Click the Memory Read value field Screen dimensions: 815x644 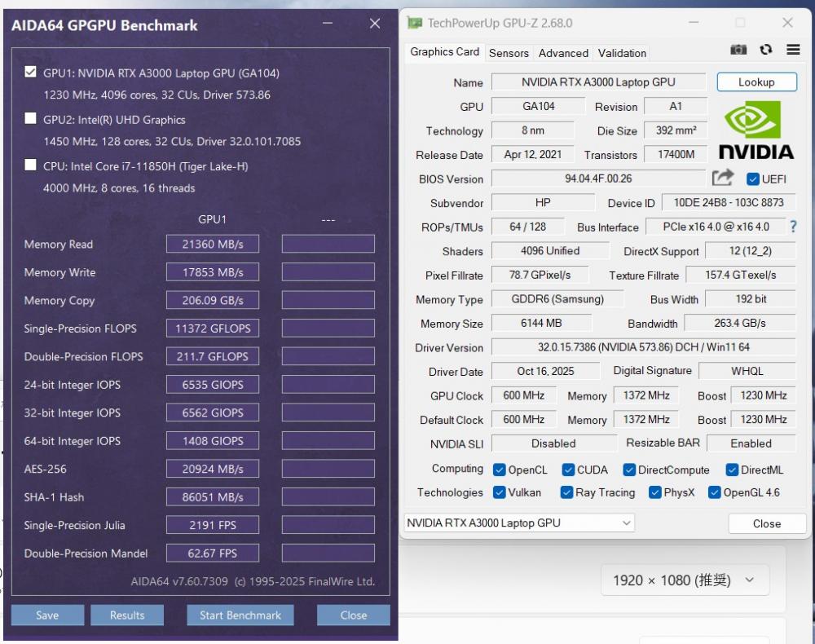[x=213, y=245]
